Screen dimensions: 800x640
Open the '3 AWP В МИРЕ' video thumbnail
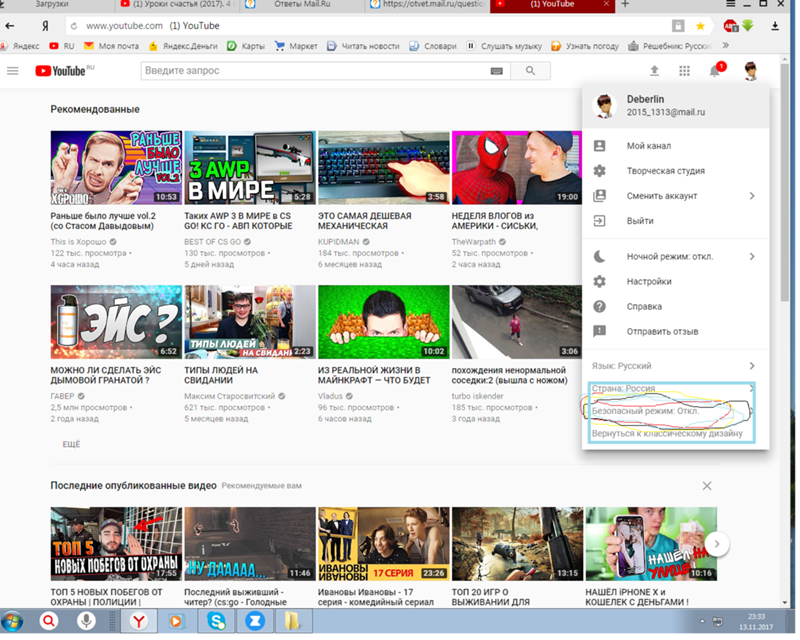[x=249, y=168]
